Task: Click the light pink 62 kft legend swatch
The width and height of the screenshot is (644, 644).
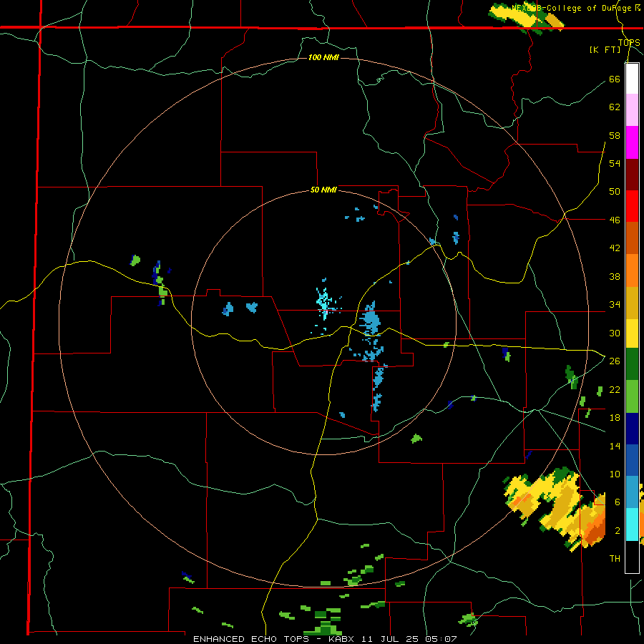Action: click(x=632, y=110)
